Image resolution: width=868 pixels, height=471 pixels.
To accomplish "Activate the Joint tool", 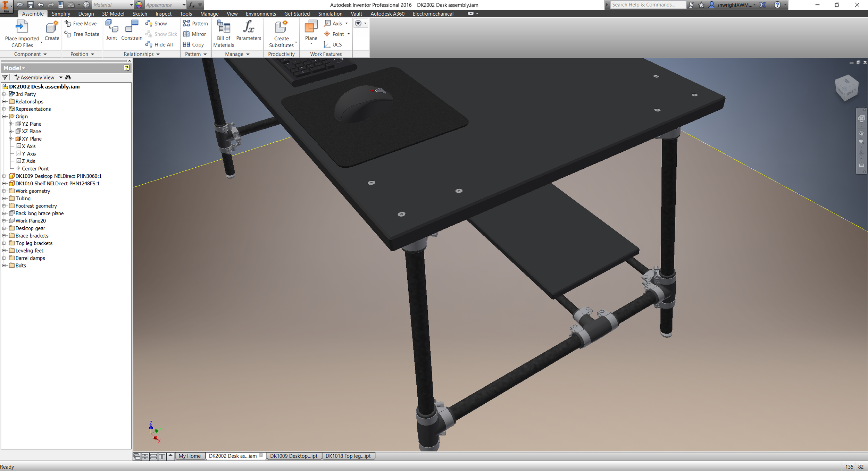I will click(x=111, y=30).
